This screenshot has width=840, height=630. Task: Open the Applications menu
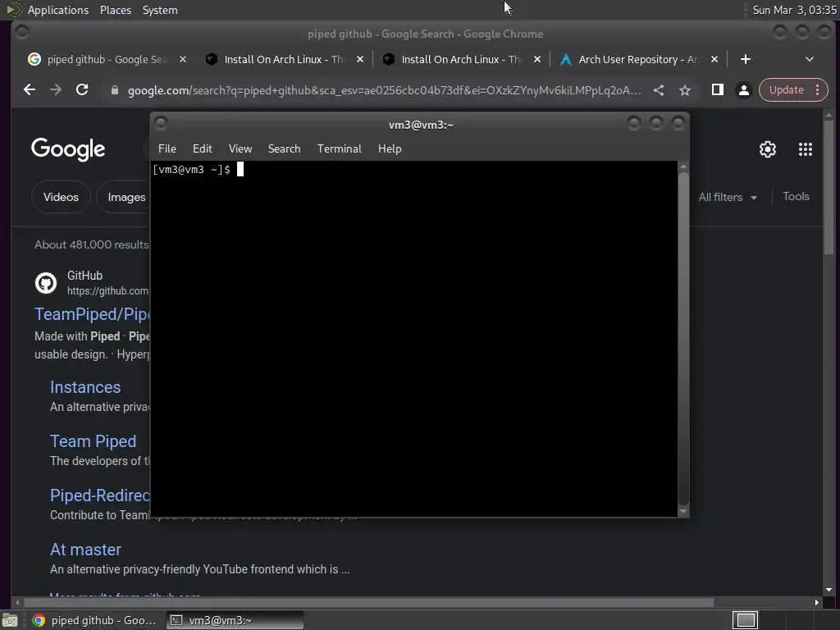58,10
